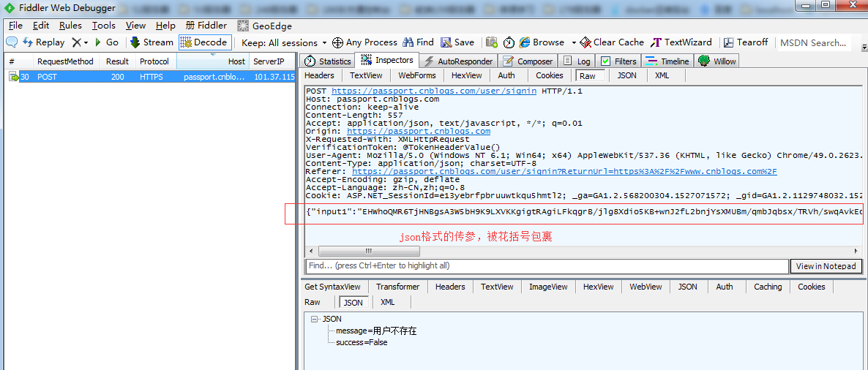Open the Help menu
This screenshot has width=868, height=370.
point(165,26)
